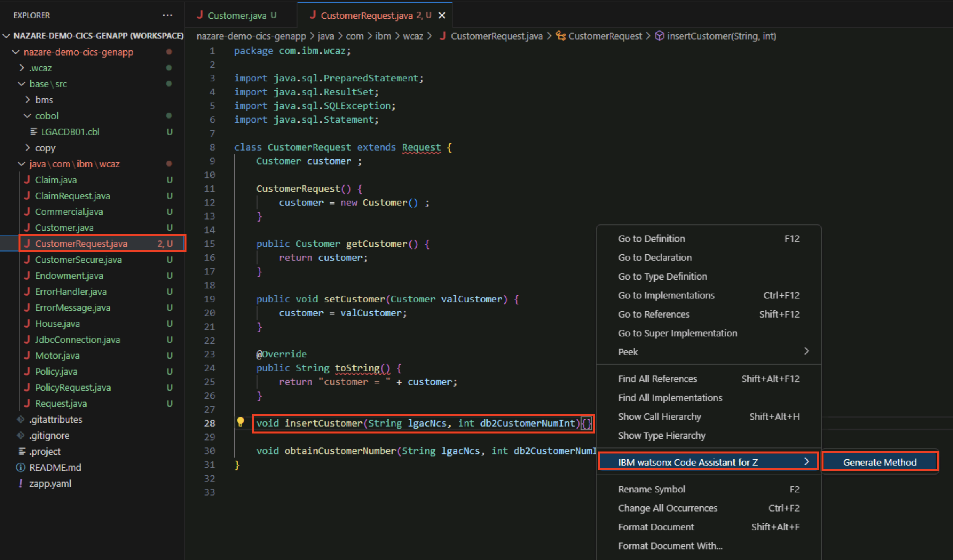Collapse the java\com\ibm\wcaz folder
Screen dimensions: 953x560
(22, 164)
